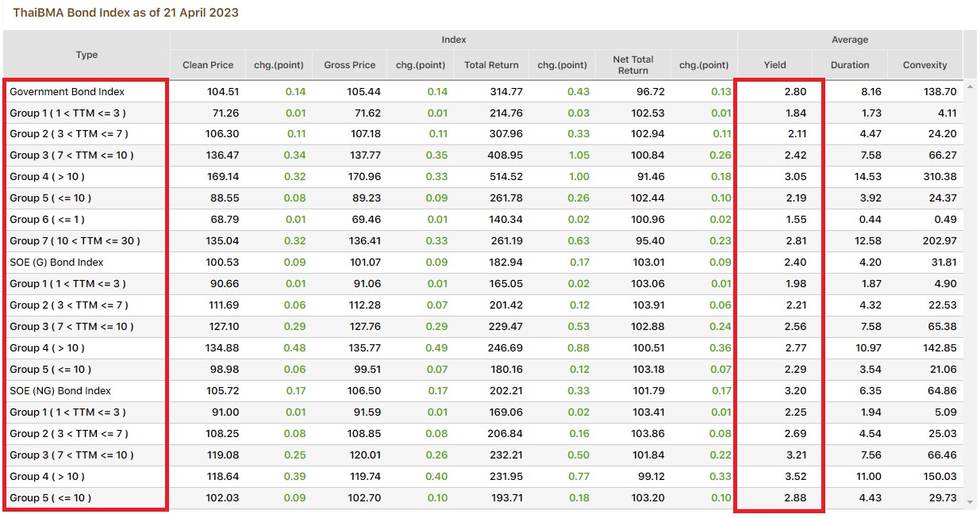This screenshot has height=518, width=980.
Task: Click the Total Return column header
Action: 491,64
